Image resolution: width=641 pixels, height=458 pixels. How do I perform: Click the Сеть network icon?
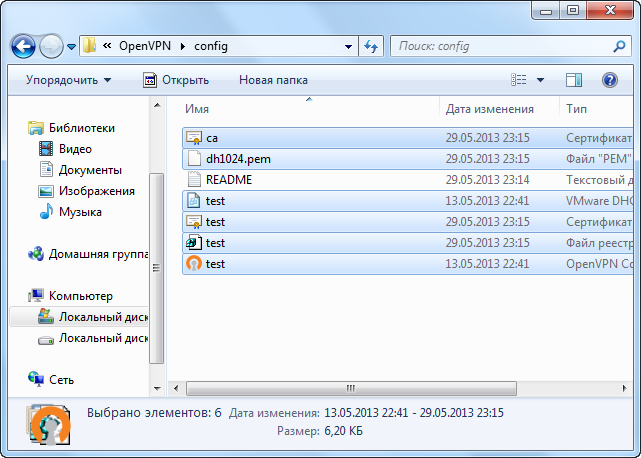click(x=36, y=379)
